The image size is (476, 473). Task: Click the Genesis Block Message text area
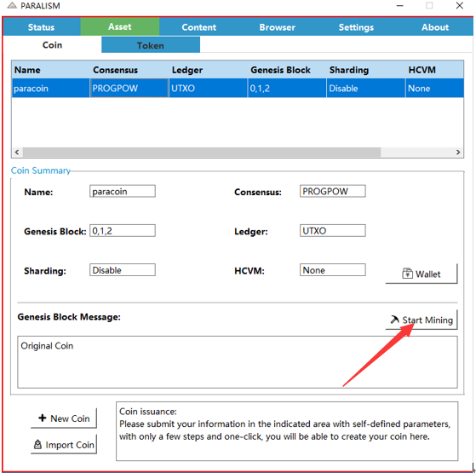tap(238, 362)
